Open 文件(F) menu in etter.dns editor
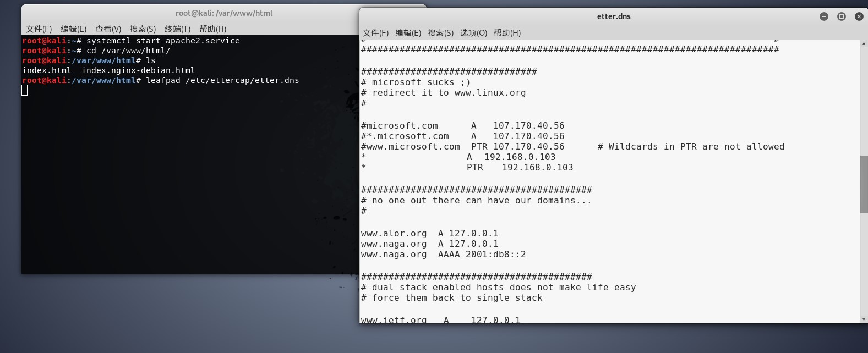Screen dimensions: 868x353 coord(375,33)
